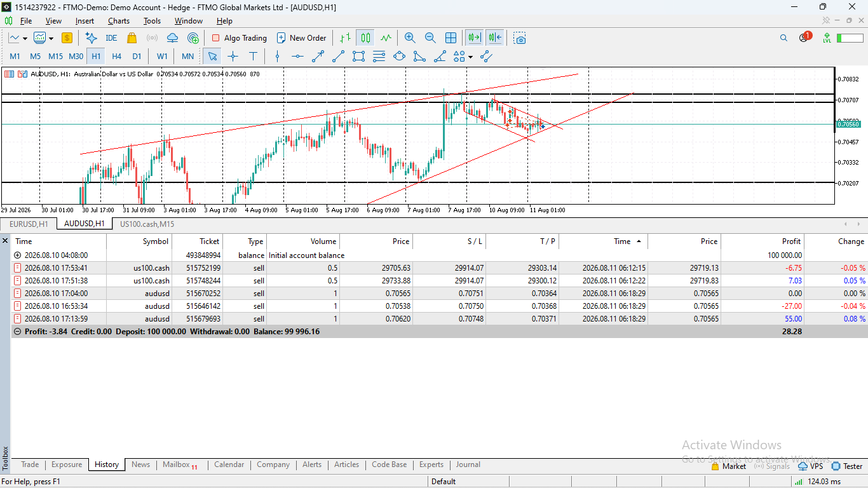The width and height of the screenshot is (868, 488).
Task: Draw a horizontal line on chart
Action: pyautogui.click(x=297, y=57)
